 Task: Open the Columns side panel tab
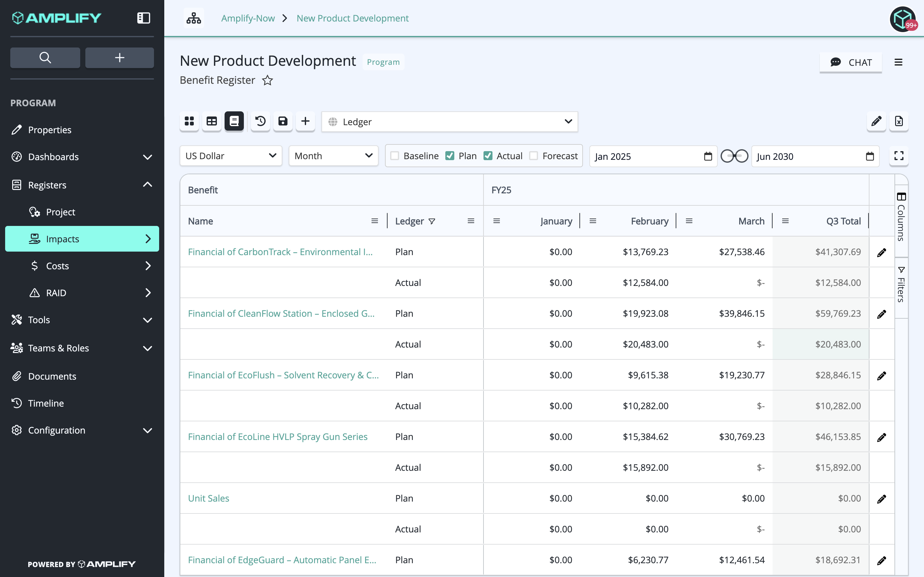point(901,217)
